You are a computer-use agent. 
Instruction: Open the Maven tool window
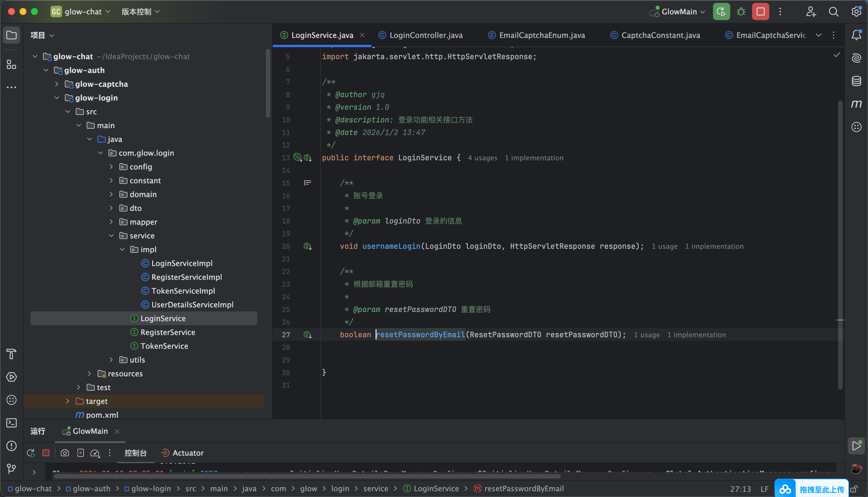point(856,104)
